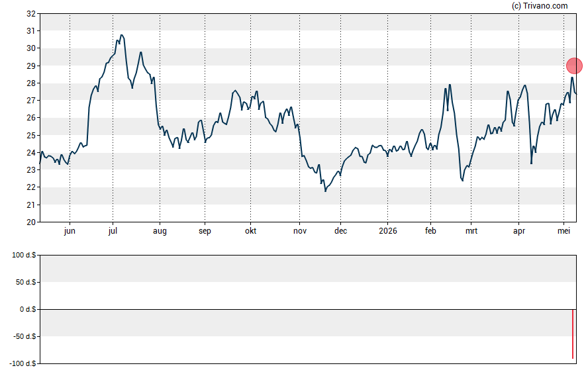Click the 'dec' month label
Screen dimensions: 588x374
(340, 231)
